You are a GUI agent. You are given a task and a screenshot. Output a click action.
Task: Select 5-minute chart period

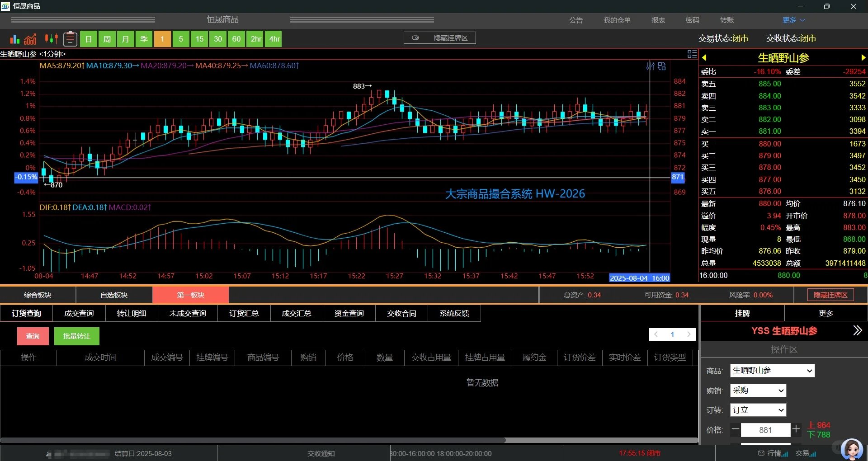[x=181, y=39]
